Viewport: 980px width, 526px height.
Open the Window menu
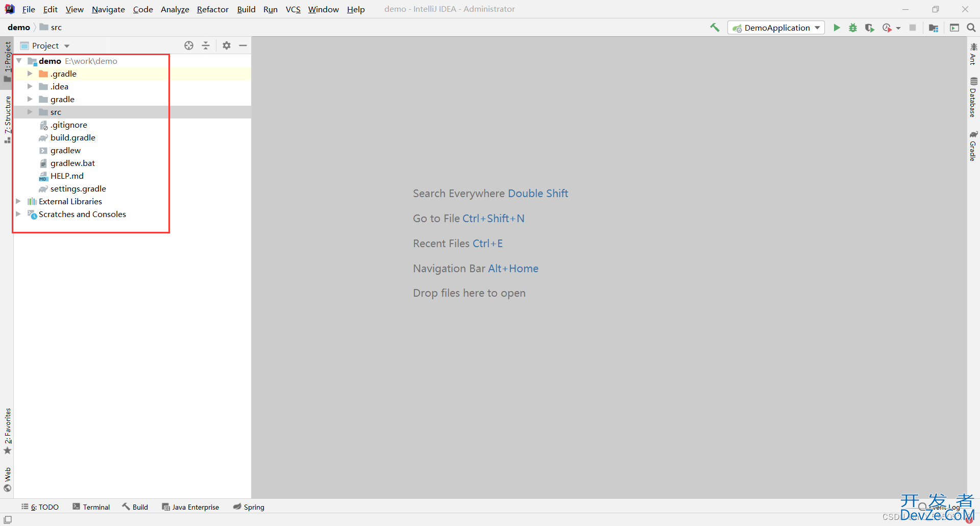pos(324,9)
